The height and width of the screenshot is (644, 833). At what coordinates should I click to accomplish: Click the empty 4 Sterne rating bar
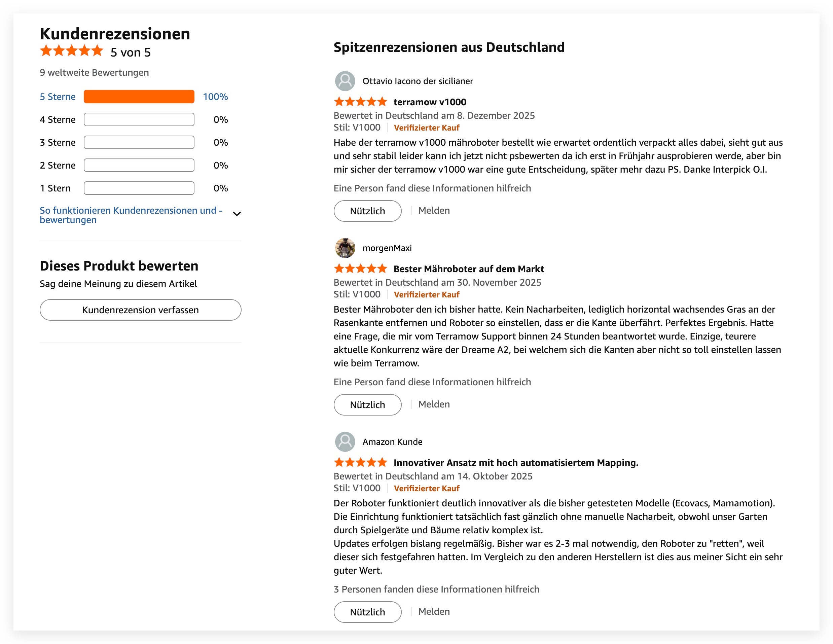(139, 119)
